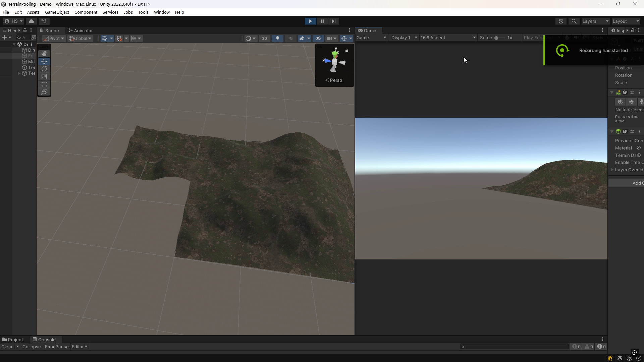The height and width of the screenshot is (362, 644).
Task: Open the Global handle rotation dropdown
Action: point(80,38)
